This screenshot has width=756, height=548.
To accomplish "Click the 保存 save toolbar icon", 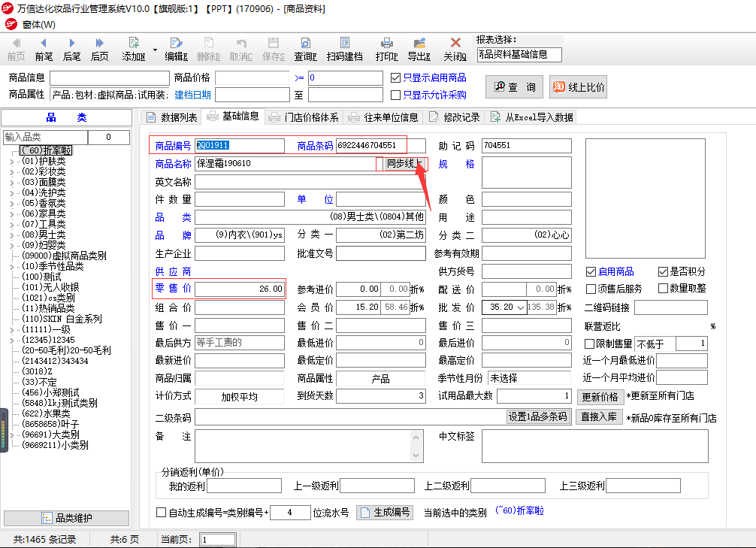I will pyautogui.click(x=274, y=49).
